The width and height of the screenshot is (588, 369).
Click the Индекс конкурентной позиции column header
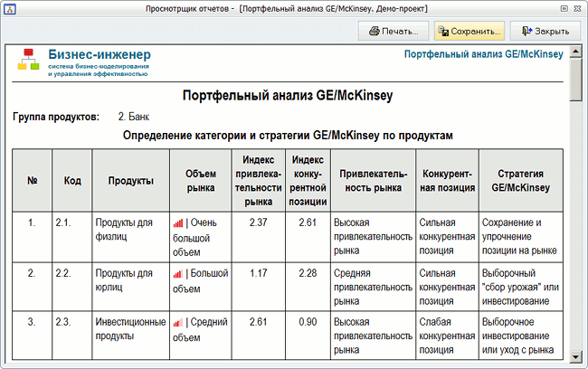coord(308,180)
